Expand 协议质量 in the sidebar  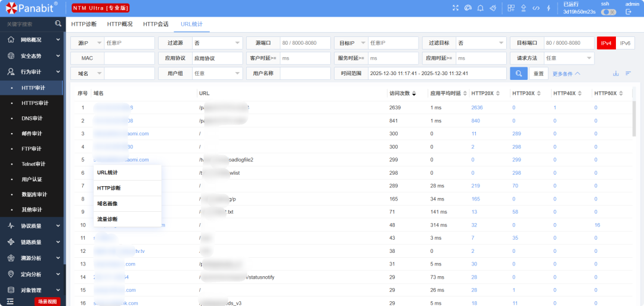pos(32,225)
